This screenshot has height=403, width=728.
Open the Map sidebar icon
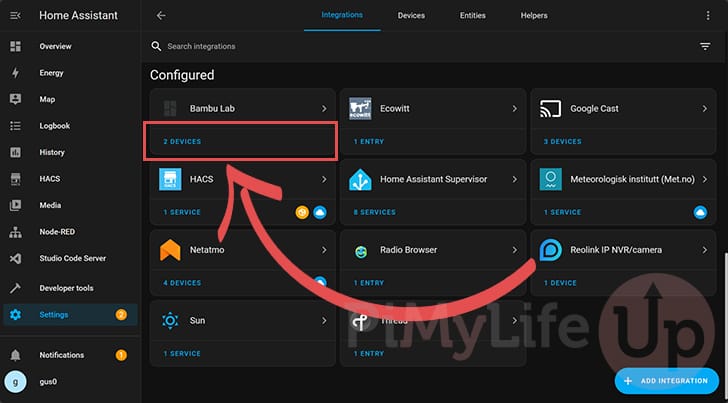pos(15,99)
